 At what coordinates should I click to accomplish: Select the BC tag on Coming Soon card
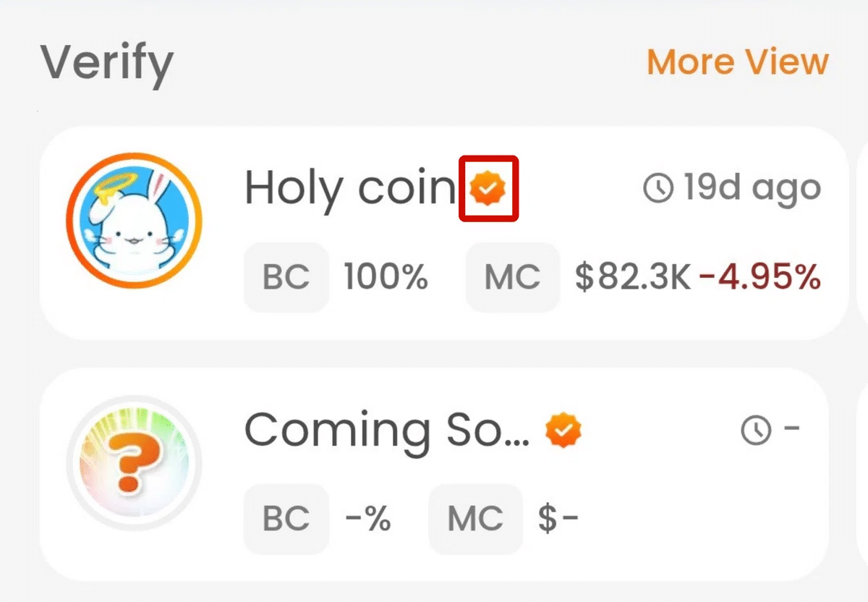point(286,519)
